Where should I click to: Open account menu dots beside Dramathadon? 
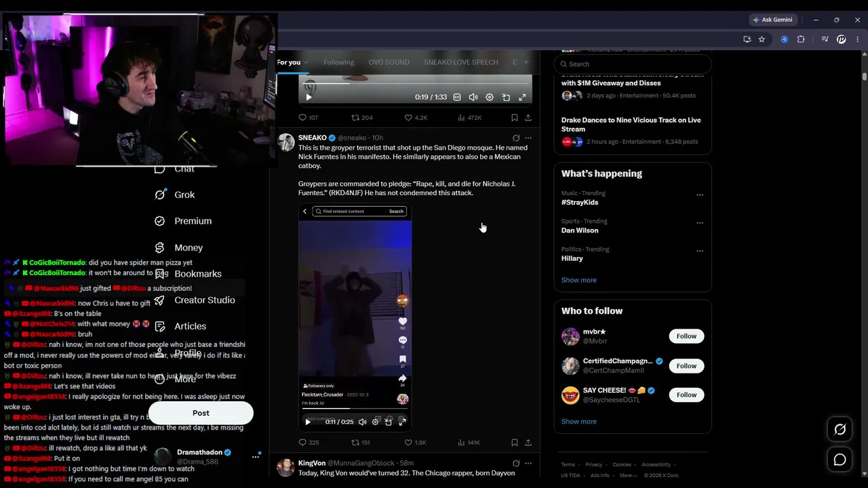point(256,456)
